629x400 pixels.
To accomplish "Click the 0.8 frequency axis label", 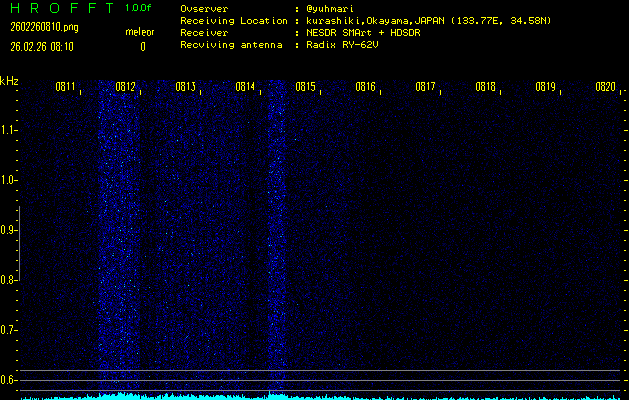I will 9,280.
